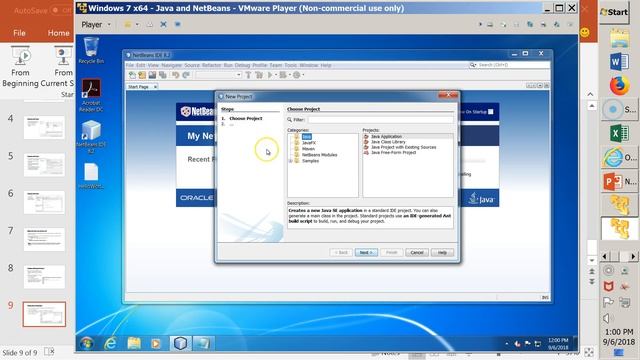This screenshot has width=640, height=360.
Task: Open Firefox from host taskbar
Action: point(619,86)
